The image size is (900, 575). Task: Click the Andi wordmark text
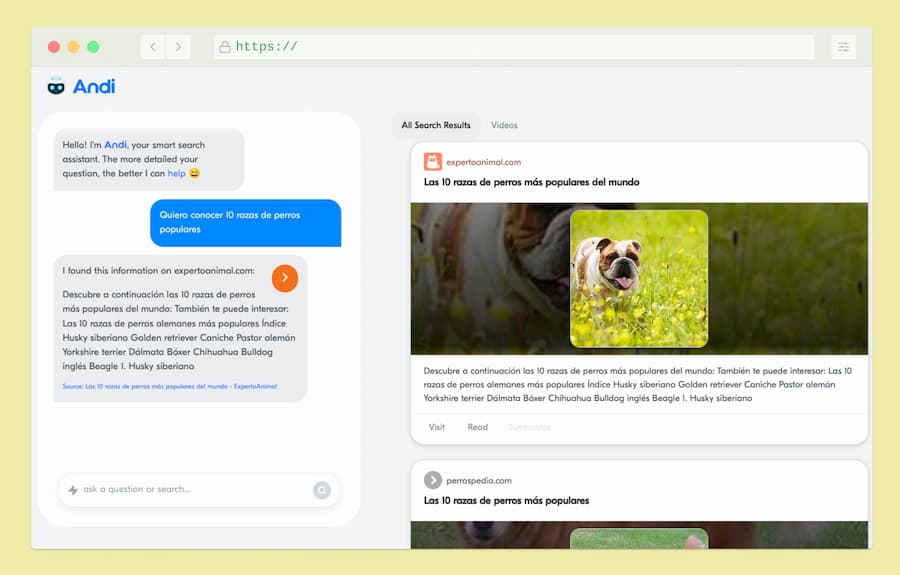coord(94,87)
